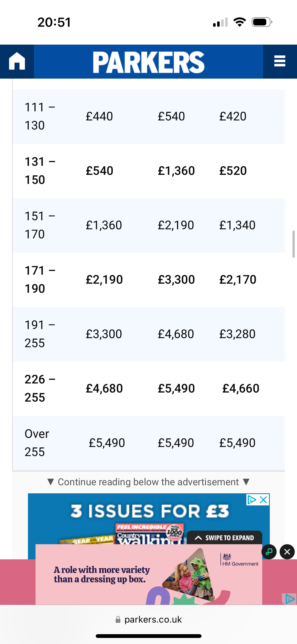Tap AdChoices icon on HM Government banner

pyautogui.click(x=290, y=599)
